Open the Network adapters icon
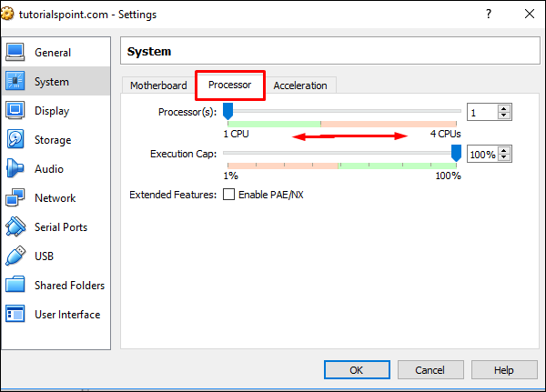This screenshot has height=392, width=546. point(15,198)
